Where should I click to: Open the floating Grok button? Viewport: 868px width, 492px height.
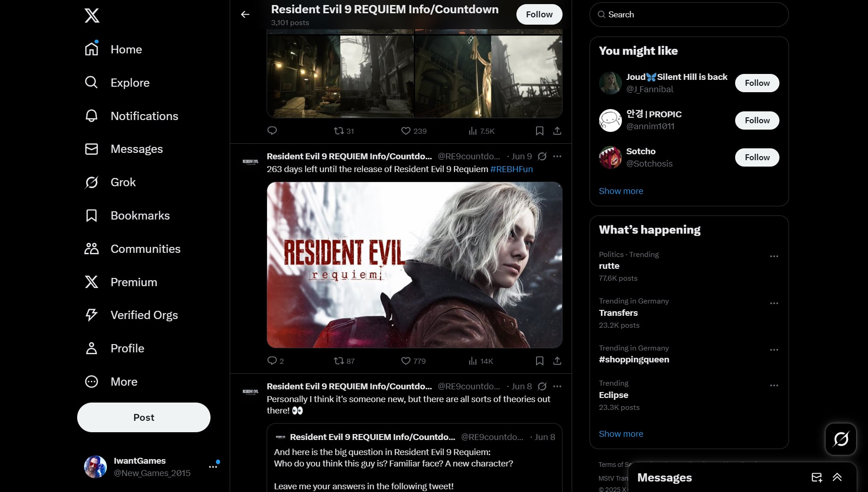(841, 439)
